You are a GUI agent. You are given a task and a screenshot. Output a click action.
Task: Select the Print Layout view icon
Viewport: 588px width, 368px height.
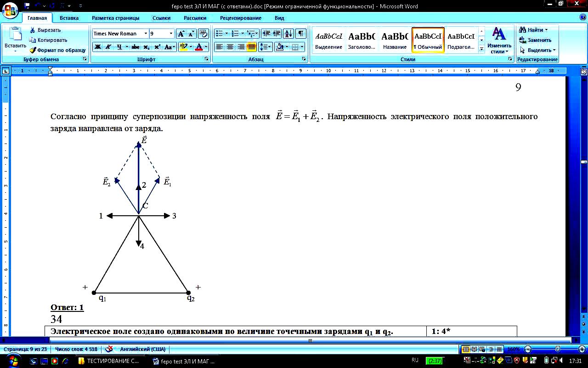(x=466, y=349)
